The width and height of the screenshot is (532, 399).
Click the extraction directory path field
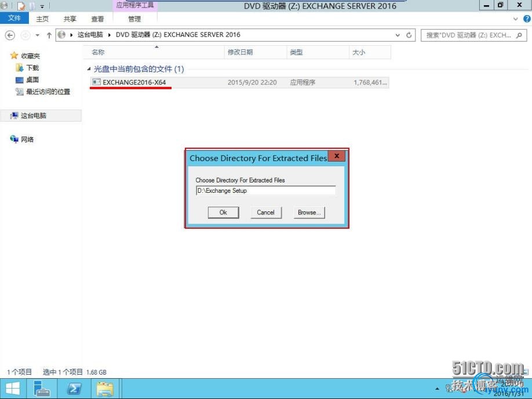[x=266, y=191]
